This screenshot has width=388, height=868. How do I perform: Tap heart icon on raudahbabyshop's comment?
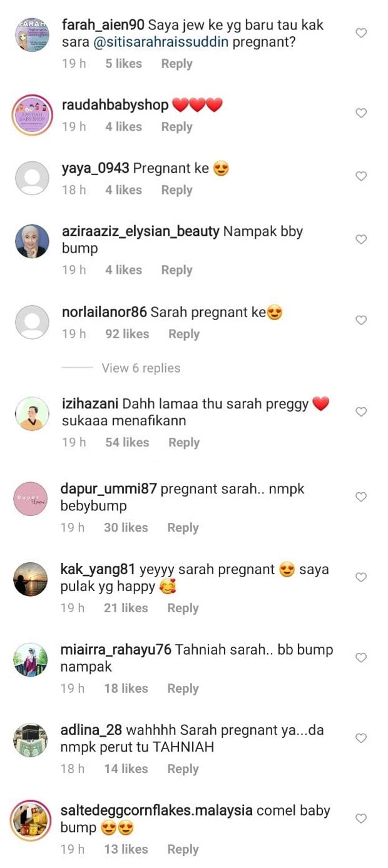pos(361,113)
